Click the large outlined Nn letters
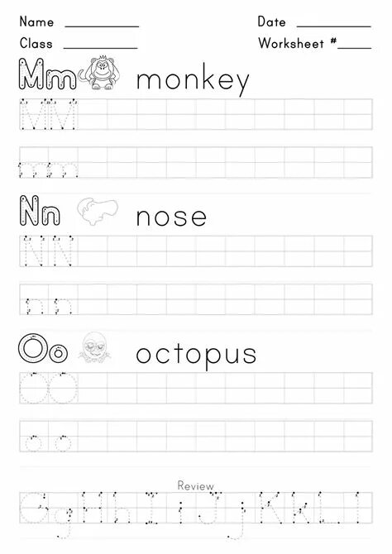Viewport: 392px width, 554px height. click(39, 211)
